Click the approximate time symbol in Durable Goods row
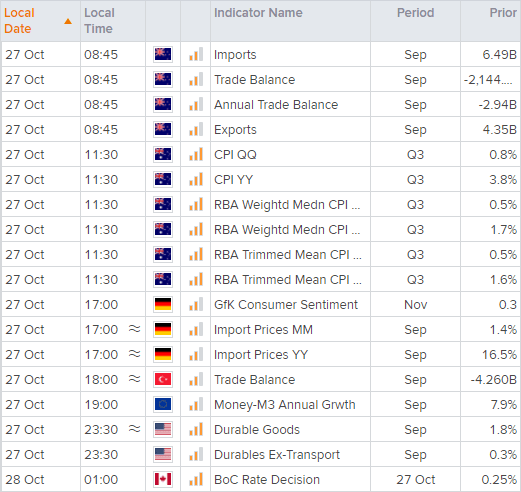Screen dimensions: 521x492 click(135, 429)
